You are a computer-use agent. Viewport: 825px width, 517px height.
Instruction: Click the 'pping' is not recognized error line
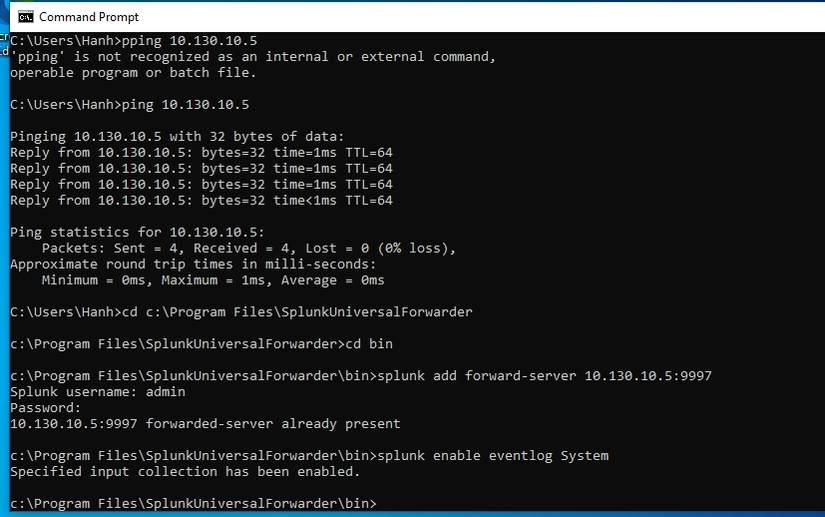(x=253, y=57)
